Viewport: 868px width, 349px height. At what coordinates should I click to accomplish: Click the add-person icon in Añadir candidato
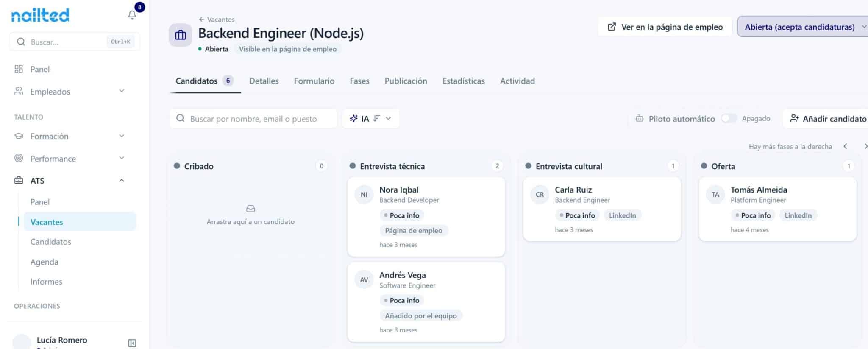794,118
